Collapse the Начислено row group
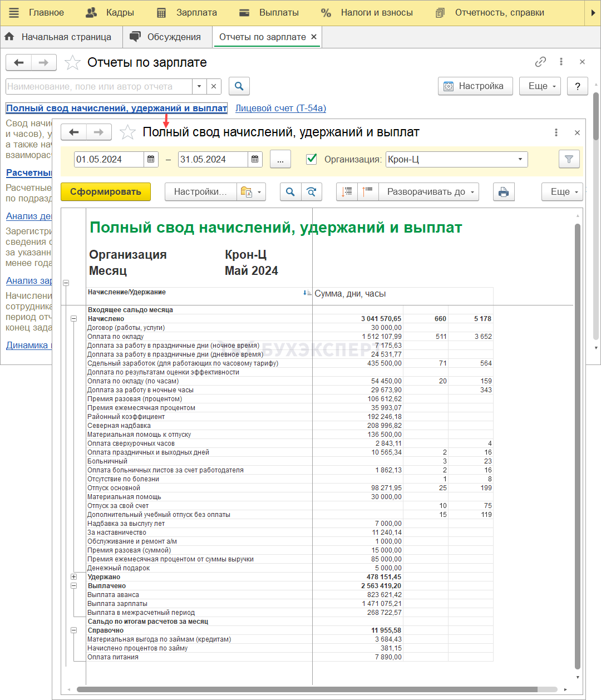Image resolution: width=601 pixels, height=700 pixels. [x=73, y=319]
